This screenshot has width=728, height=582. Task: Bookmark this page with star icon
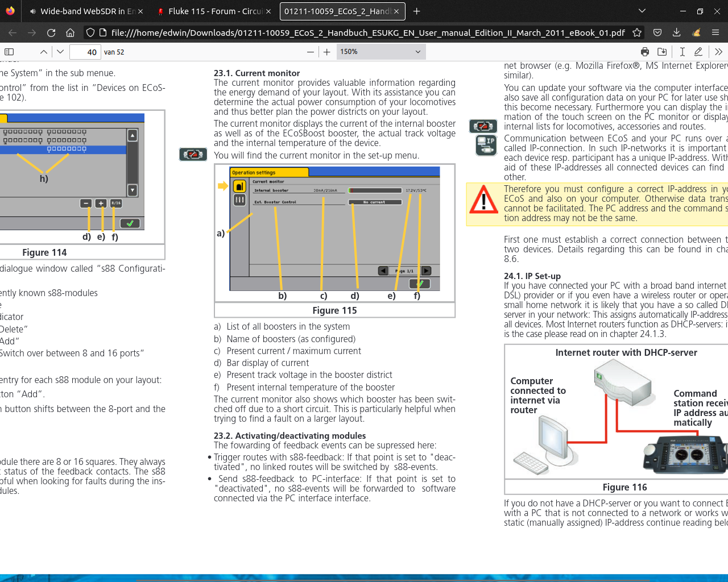pyautogui.click(x=638, y=32)
